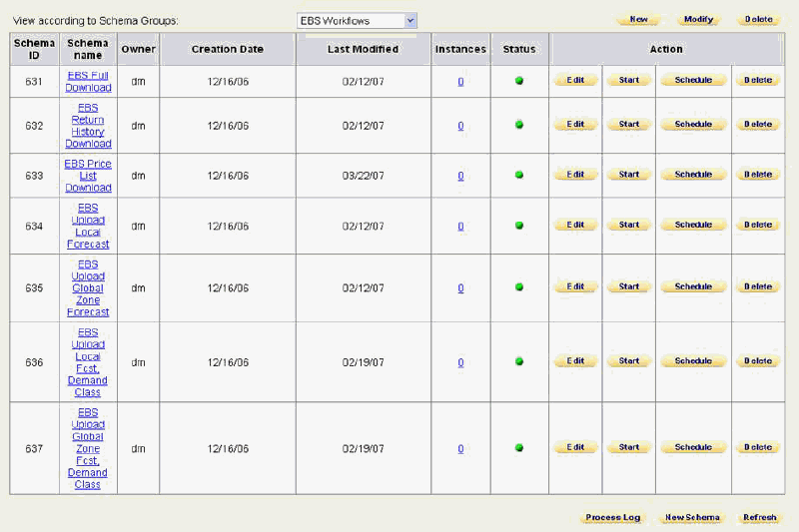799x532 pixels.
Task: Delete schema 632 Return History Download
Action: point(758,125)
